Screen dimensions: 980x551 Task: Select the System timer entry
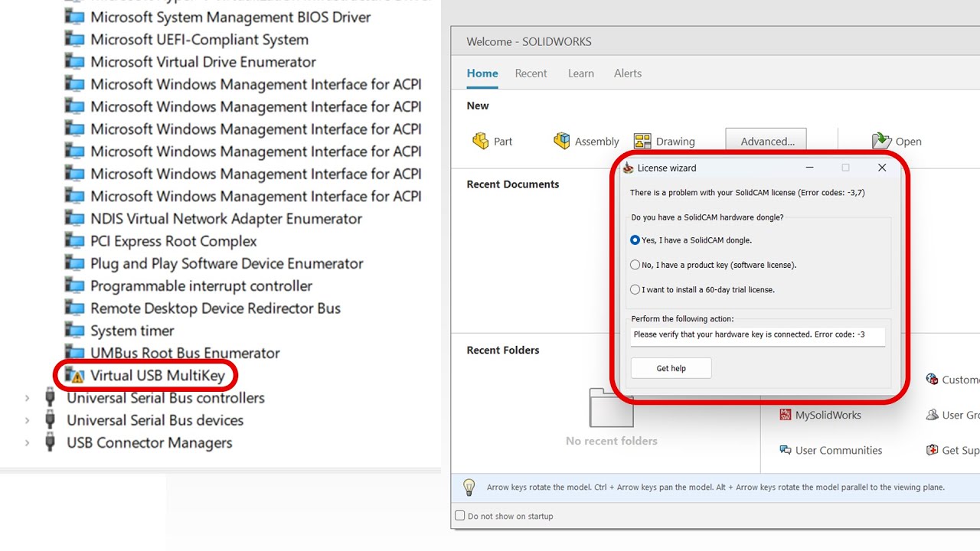pos(132,331)
